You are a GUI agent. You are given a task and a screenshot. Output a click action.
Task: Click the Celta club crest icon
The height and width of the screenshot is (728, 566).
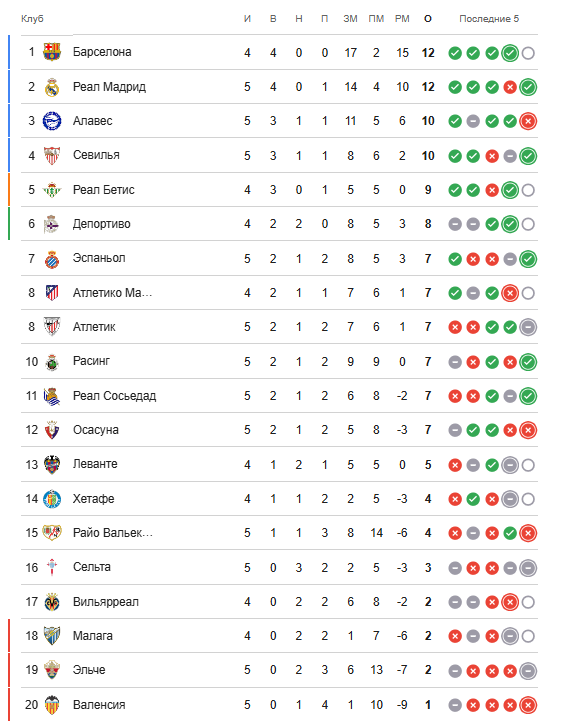(x=52, y=567)
